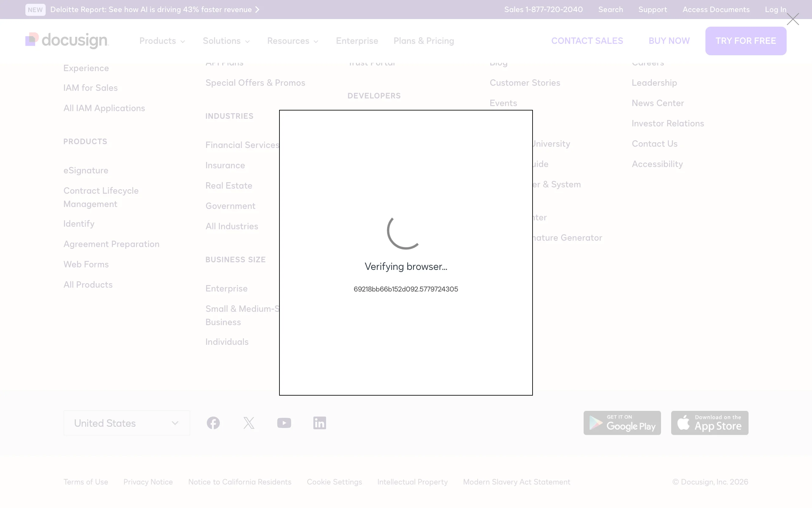Open the All Industries link
The height and width of the screenshot is (508, 812).
click(232, 226)
